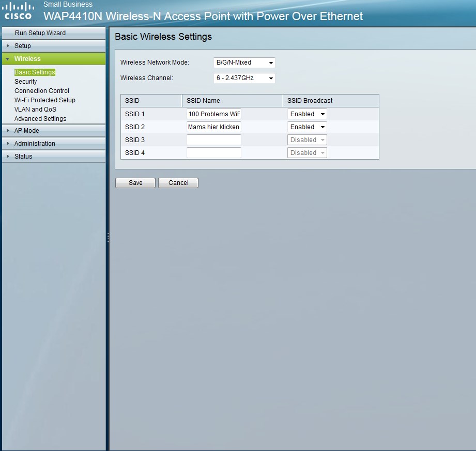Select Basic Settings under Wireless

35,72
